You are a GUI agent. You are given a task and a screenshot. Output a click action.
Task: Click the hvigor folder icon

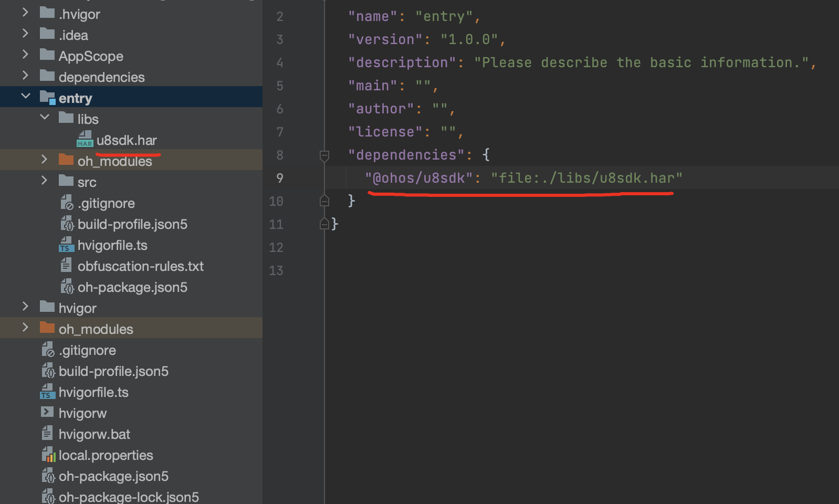[x=47, y=307]
